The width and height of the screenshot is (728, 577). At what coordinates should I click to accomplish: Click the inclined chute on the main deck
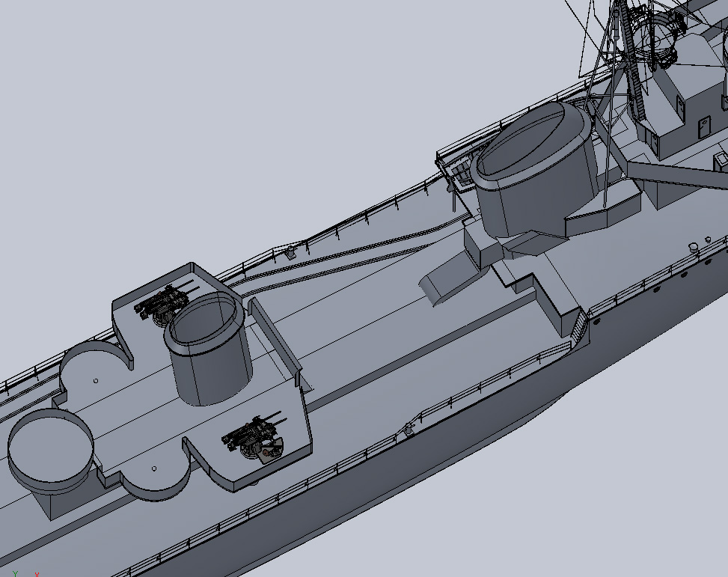pos(447,277)
